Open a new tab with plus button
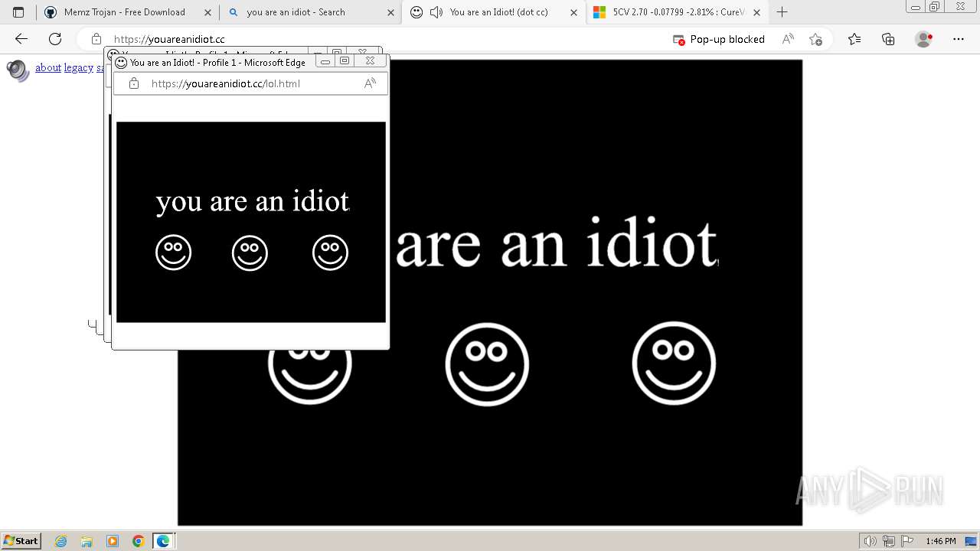Screen dimensions: 980x551 click(x=782, y=12)
